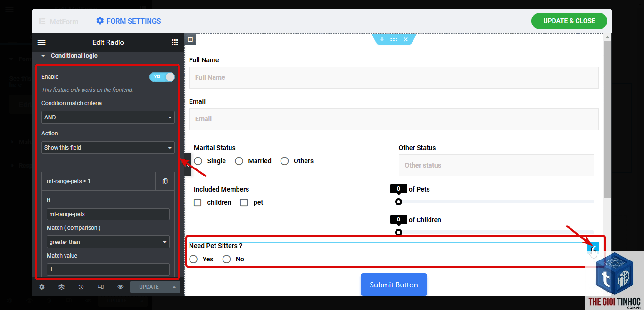This screenshot has width=644, height=310.
Task: Click the Form Settings gear icon
Action: [100, 21]
